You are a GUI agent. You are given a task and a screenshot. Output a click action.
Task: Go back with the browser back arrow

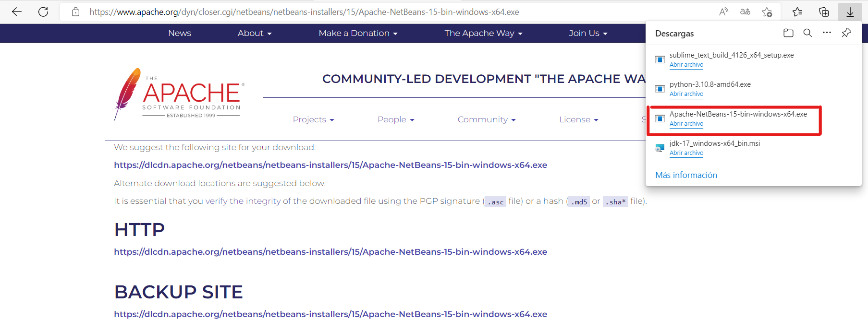click(x=17, y=12)
